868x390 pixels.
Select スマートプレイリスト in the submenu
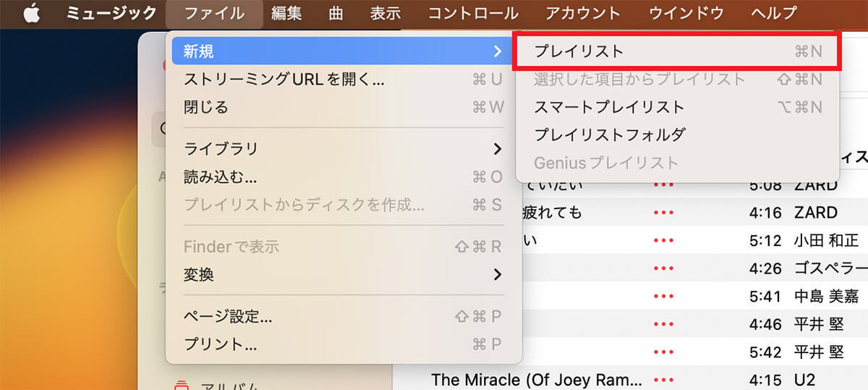[x=676, y=107]
